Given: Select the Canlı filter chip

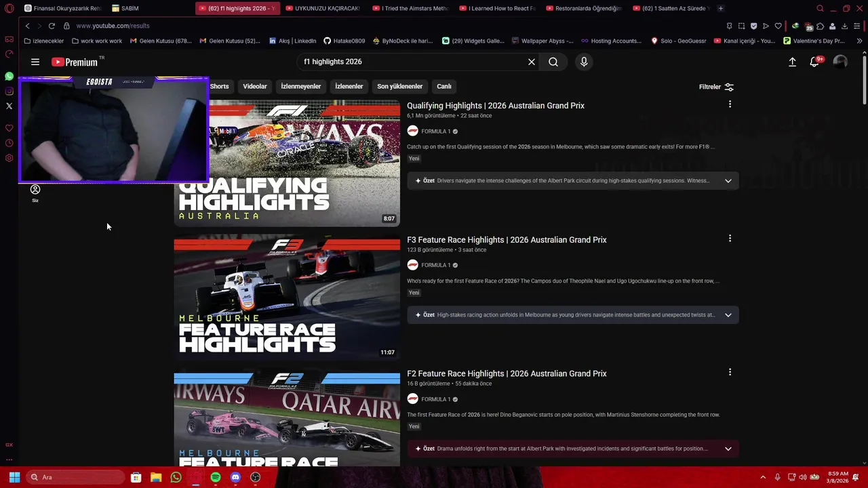Looking at the screenshot, I should [444, 86].
